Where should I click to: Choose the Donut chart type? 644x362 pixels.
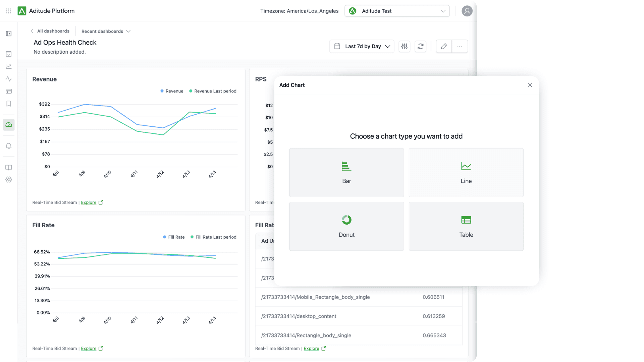tap(346, 226)
